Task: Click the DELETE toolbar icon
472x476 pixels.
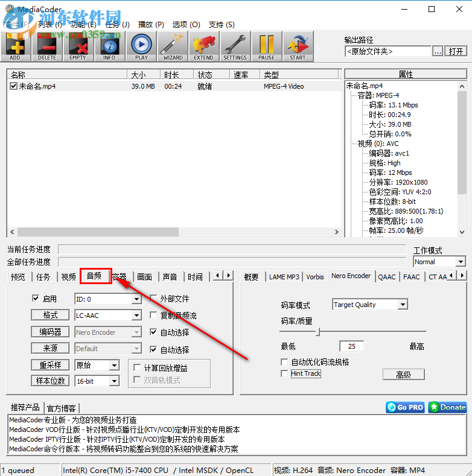Action: (47, 46)
